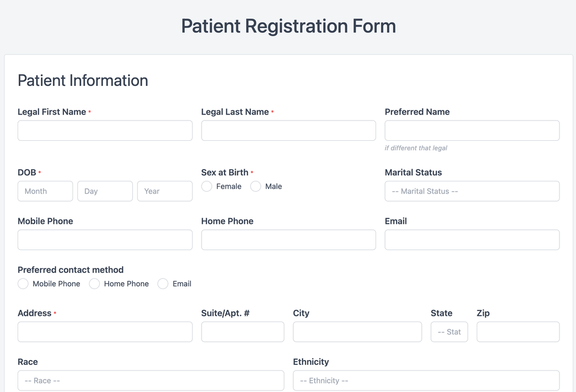Click the Preferred Name field

tap(471, 130)
